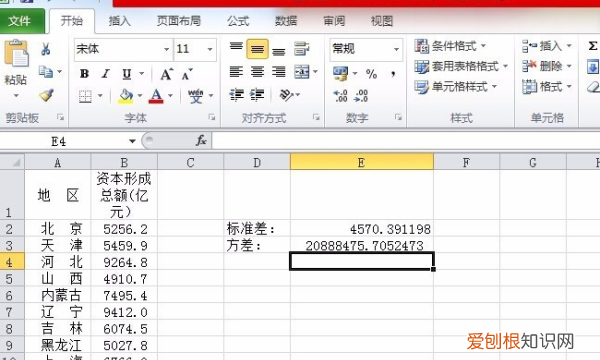Select the row 4 header
600x360 pixels.
(x=12, y=262)
